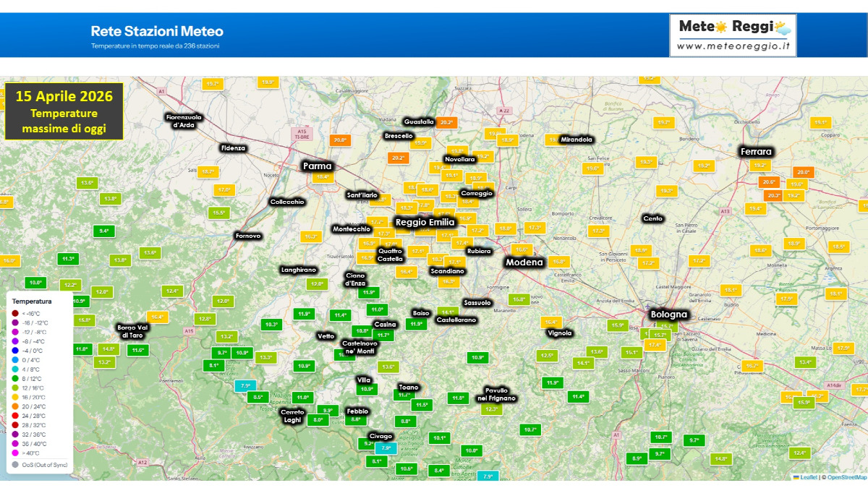Click the 12.3° marker below Pavullo nel Frignano
Viewport: 868px width, 488px height.
point(491,409)
